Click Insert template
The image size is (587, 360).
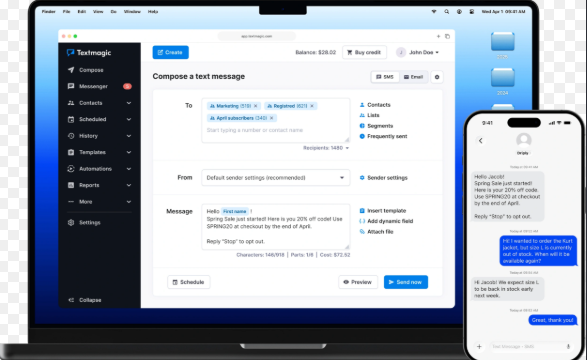coord(383,211)
